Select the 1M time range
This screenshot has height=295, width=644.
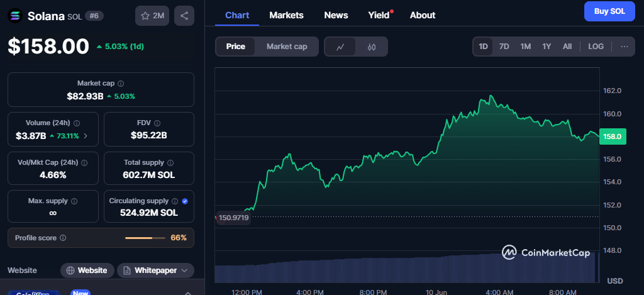pyautogui.click(x=525, y=47)
